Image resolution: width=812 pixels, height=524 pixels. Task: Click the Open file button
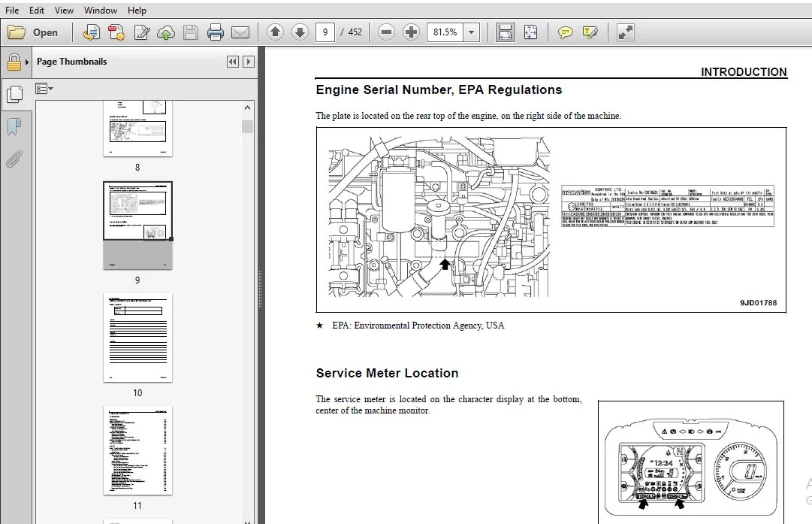pyautogui.click(x=33, y=32)
